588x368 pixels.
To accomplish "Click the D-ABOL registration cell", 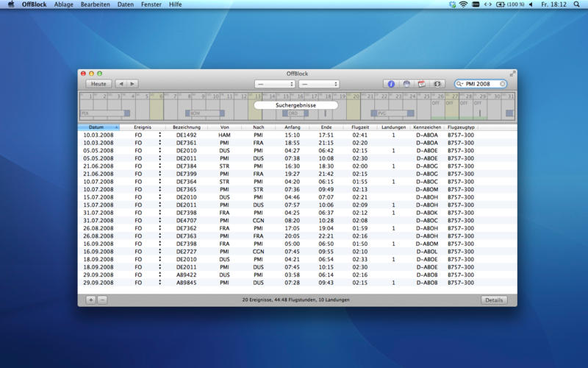I will [x=427, y=252].
